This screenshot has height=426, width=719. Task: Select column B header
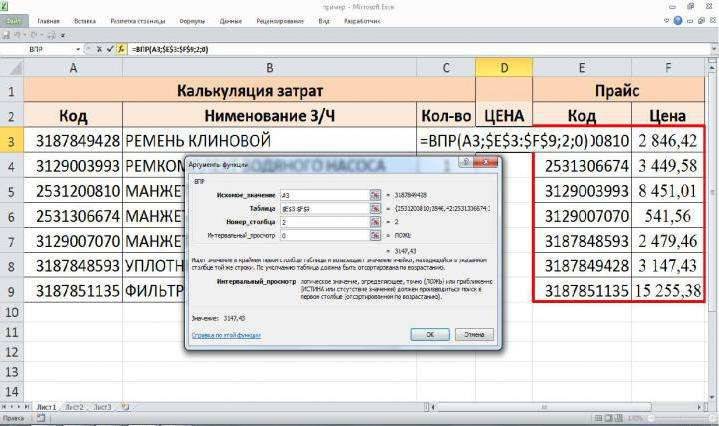269,67
